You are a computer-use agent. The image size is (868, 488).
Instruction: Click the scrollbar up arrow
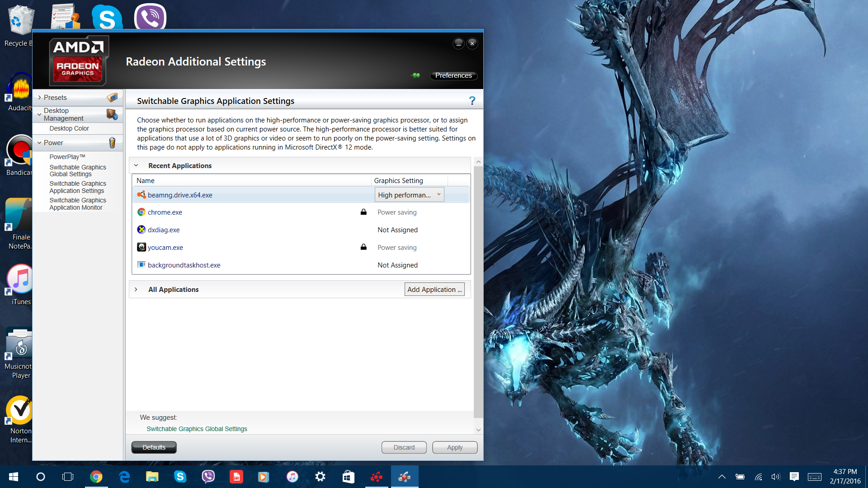(x=478, y=162)
